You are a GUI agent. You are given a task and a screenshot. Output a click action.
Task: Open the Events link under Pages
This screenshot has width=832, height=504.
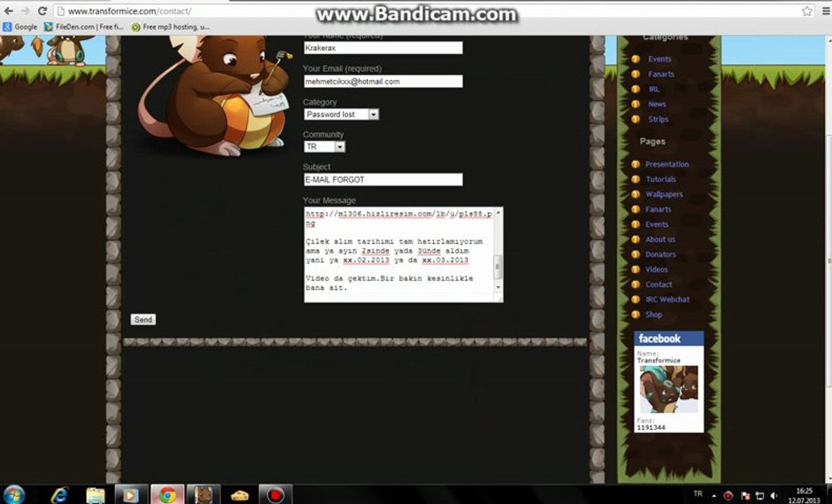[x=657, y=225]
